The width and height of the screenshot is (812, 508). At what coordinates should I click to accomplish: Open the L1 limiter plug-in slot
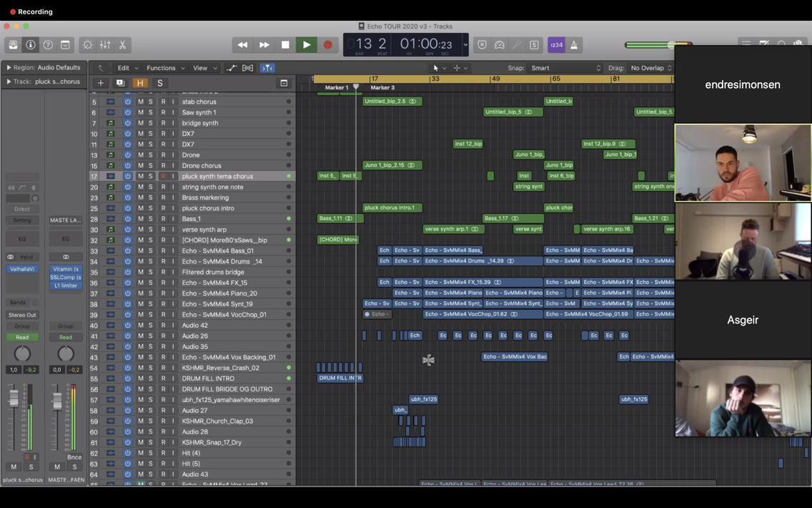66,285
